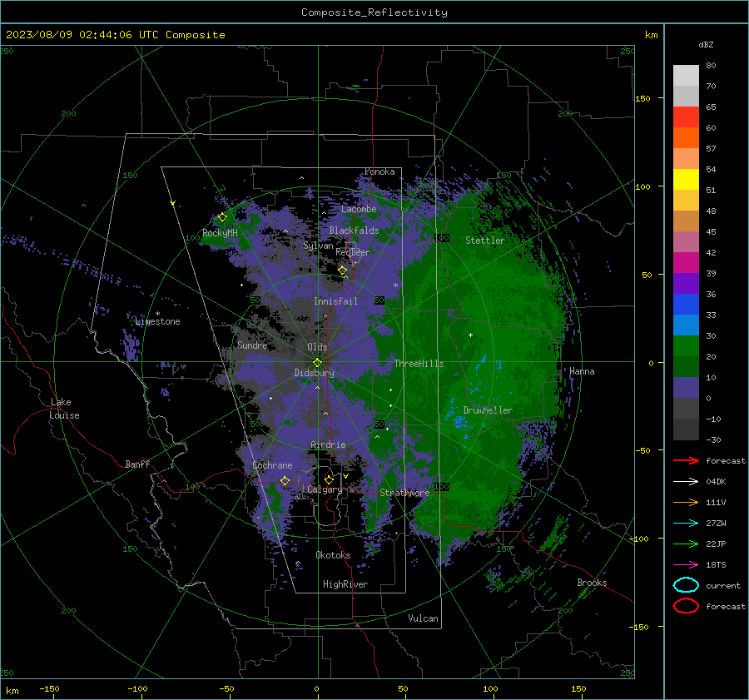Click the topmost light gray dBZ swatch
The image size is (749, 700).
pos(686,76)
